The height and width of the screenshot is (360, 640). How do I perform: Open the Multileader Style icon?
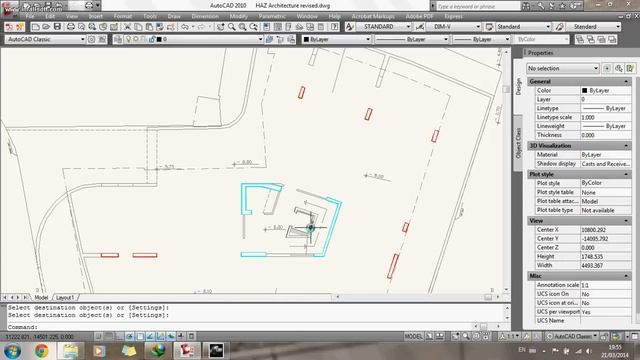pyautogui.click(x=560, y=27)
